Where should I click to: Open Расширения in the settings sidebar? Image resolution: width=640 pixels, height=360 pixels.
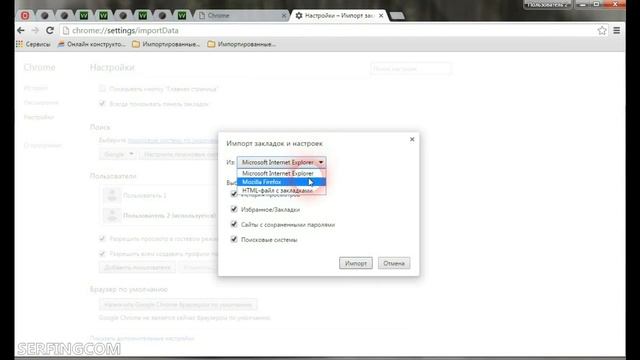(41, 102)
